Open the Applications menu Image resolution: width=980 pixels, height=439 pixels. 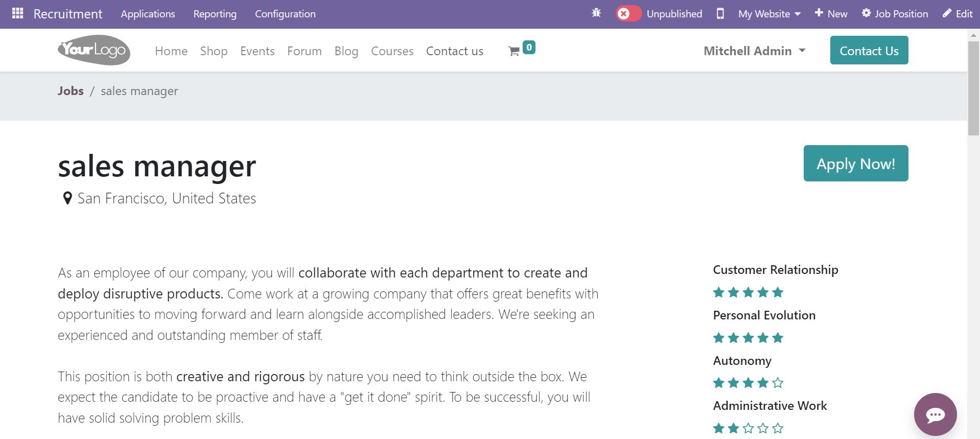148,14
